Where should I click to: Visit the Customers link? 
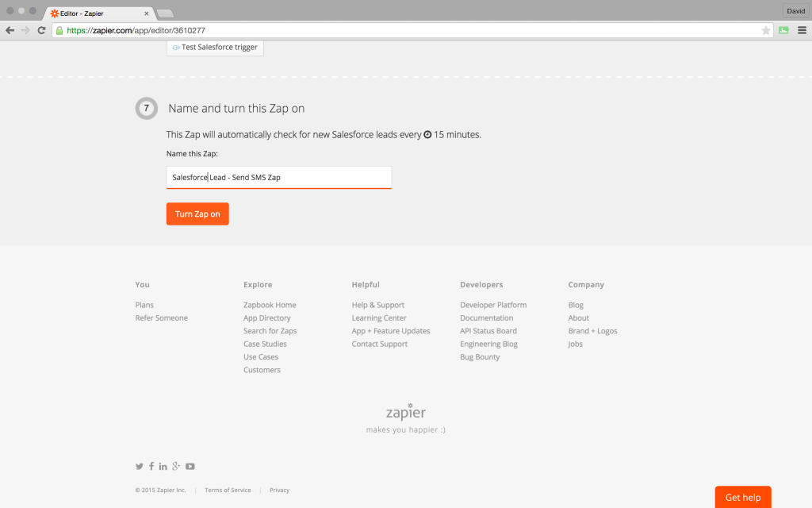(x=262, y=370)
